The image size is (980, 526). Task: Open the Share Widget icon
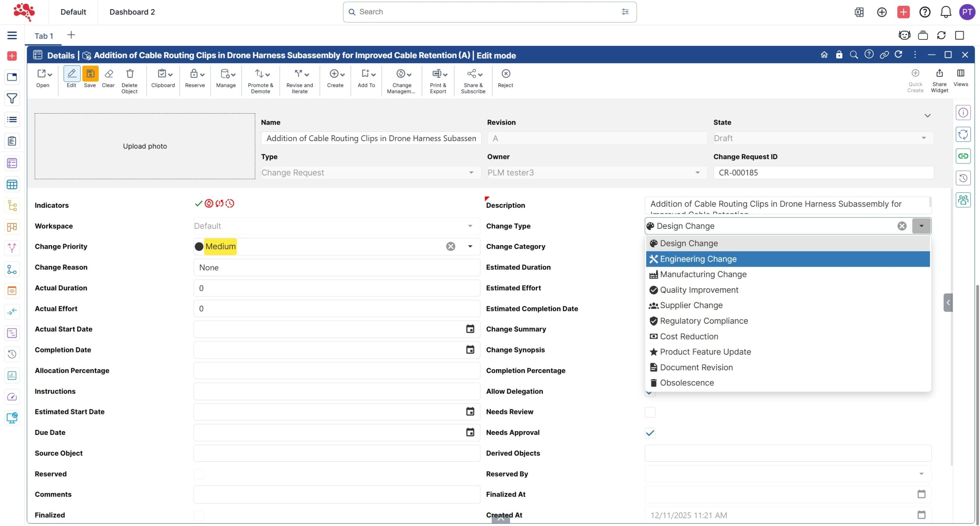click(x=939, y=73)
